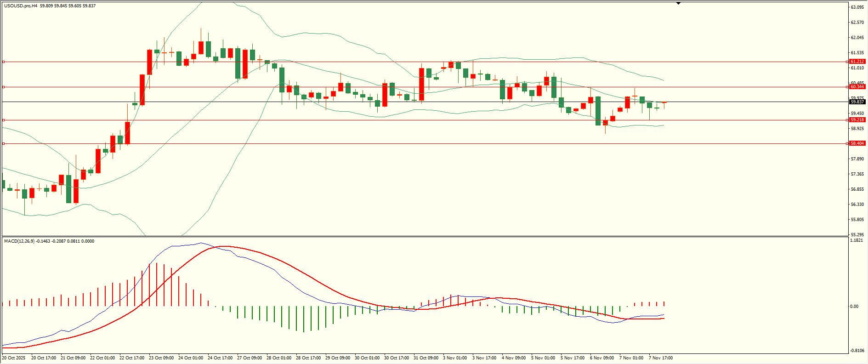868x364 pixels.
Task: Click the red 61.212 price tag
Action: [857, 62]
